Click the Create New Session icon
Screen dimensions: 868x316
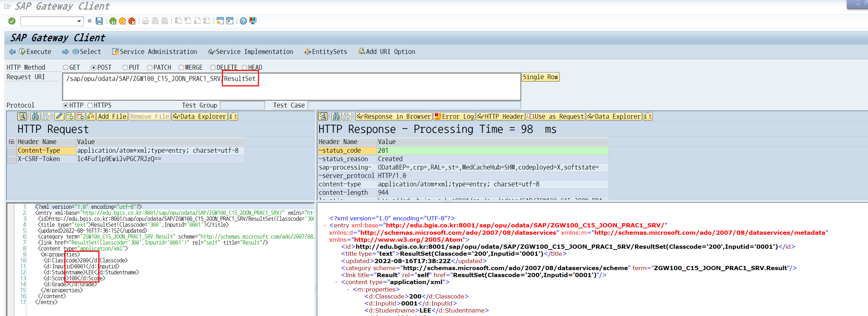click(x=220, y=21)
